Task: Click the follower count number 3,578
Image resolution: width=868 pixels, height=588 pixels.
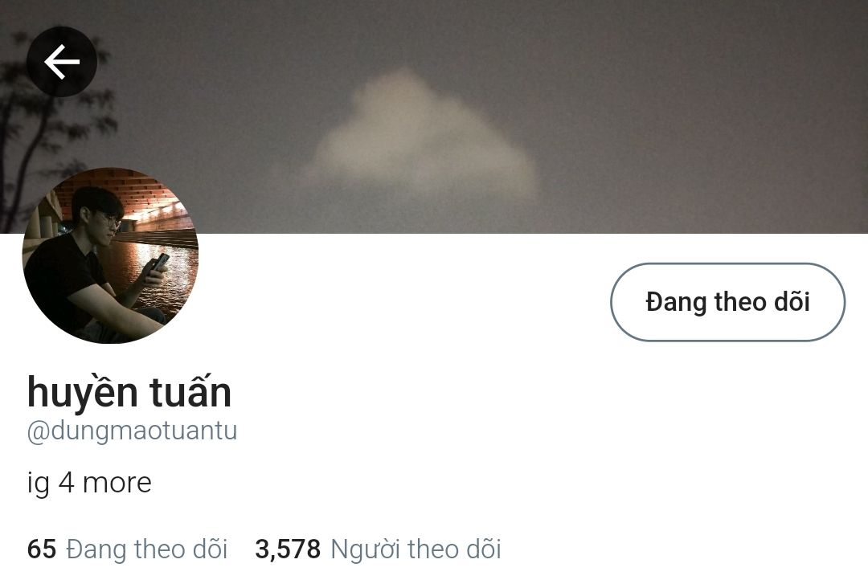Action: coord(288,549)
